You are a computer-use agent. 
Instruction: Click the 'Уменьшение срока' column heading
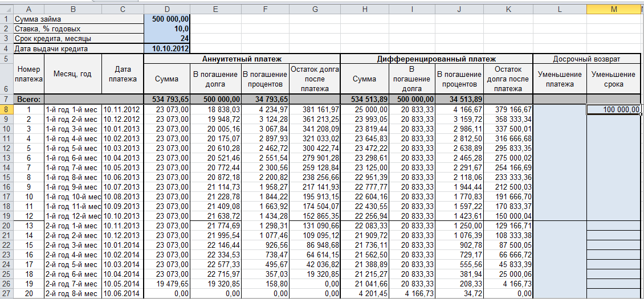[614, 79]
